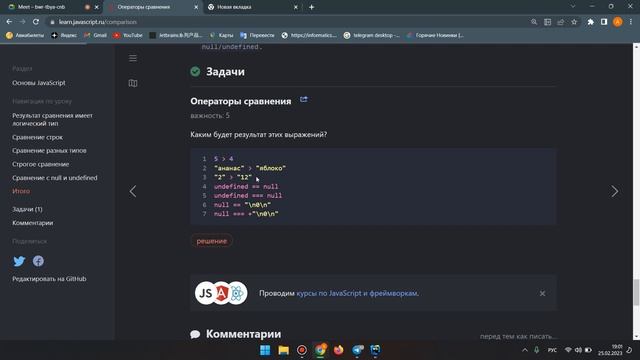Open the screen recorder taskbar icon
640x360 pixels.
(x=302, y=350)
